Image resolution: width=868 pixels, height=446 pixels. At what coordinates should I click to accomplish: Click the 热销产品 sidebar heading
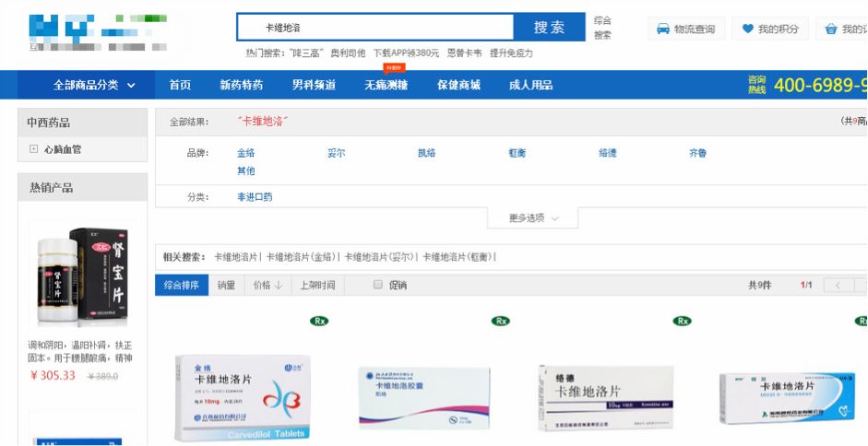click(x=52, y=188)
